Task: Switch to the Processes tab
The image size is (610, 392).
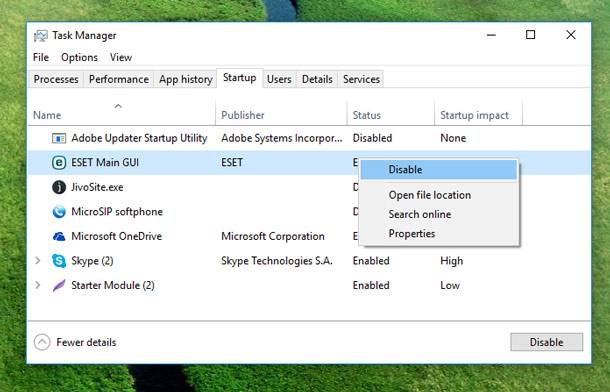Action: 56,79
